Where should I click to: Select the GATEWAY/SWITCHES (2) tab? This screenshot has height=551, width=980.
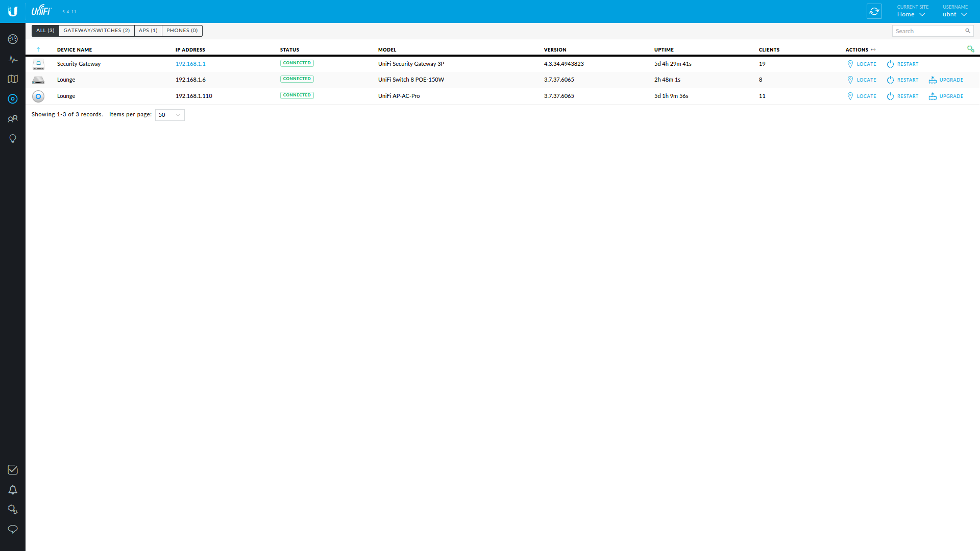click(96, 31)
